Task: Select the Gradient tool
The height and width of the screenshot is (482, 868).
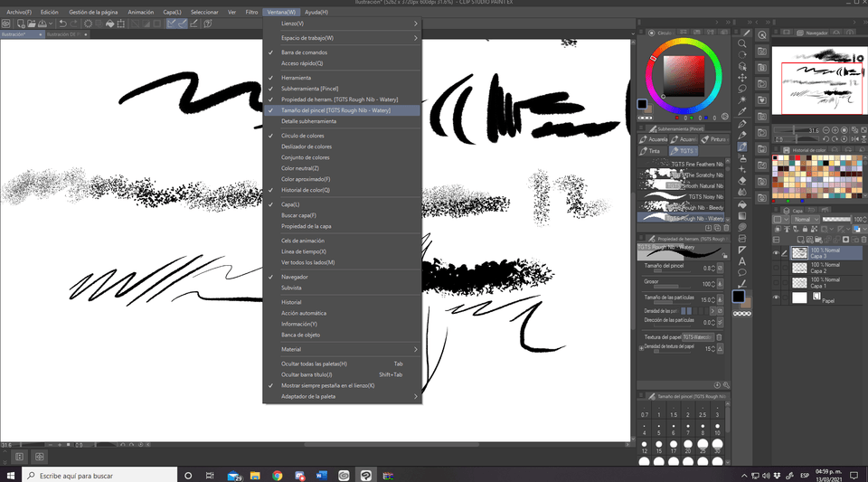Action: (x=741, y=216)
